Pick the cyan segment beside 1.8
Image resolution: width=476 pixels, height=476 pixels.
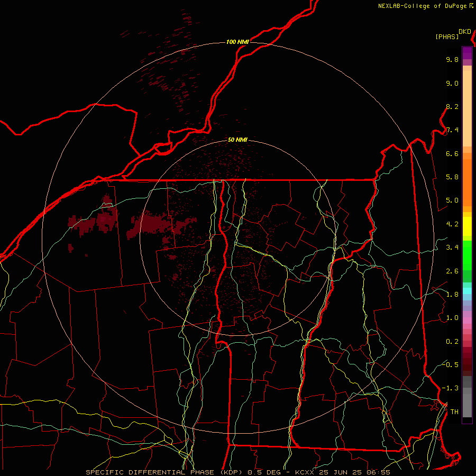click(x=467, y=291)
